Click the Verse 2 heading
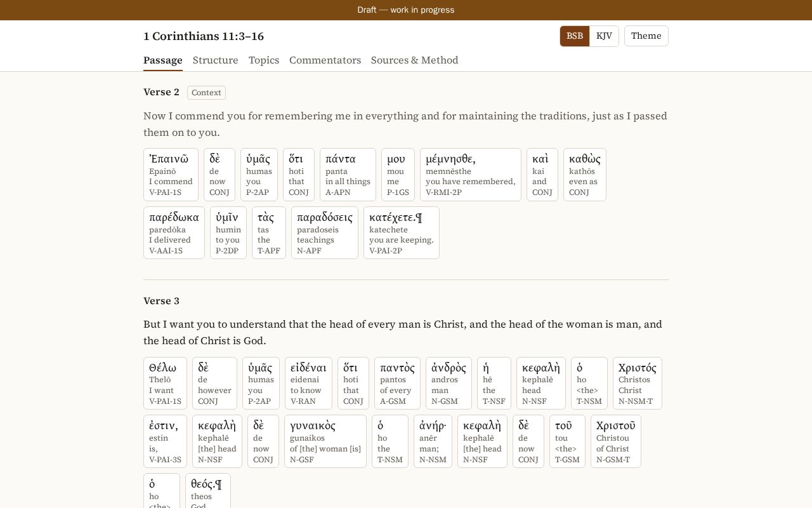Viewport: 812px width, 508px height. coord(161,92)
